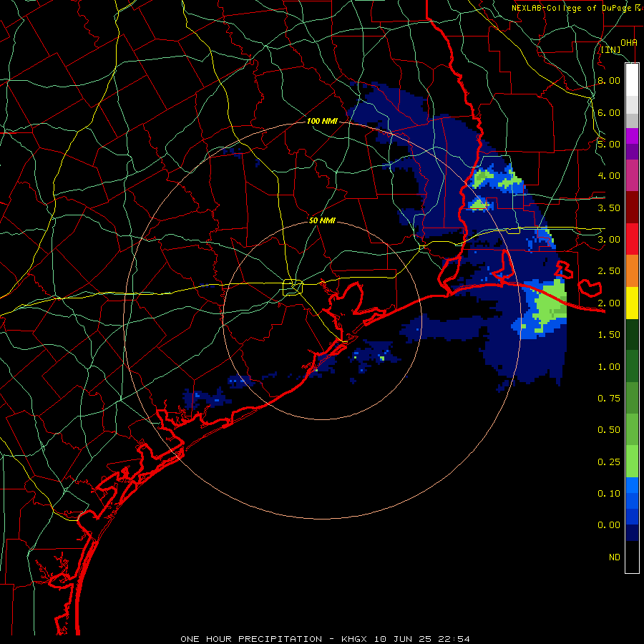Click the 1.50 scale label

[x=609, y=335]
